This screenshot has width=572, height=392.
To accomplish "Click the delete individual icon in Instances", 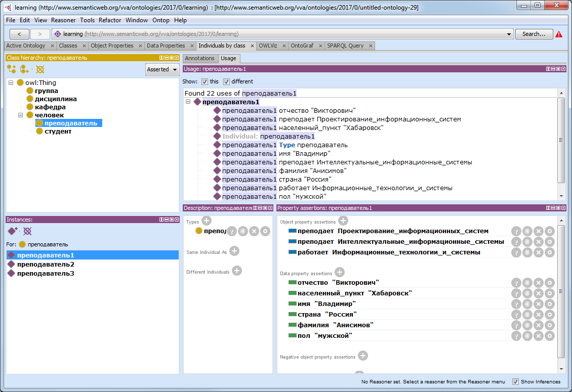I will point(27,231).
